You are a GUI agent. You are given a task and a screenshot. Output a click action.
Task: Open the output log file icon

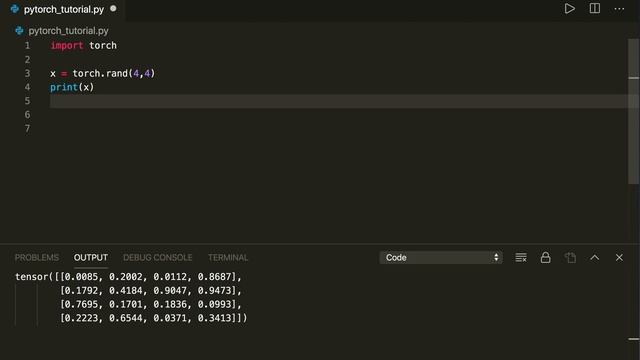pyautogui.click(x=570, y=258)
